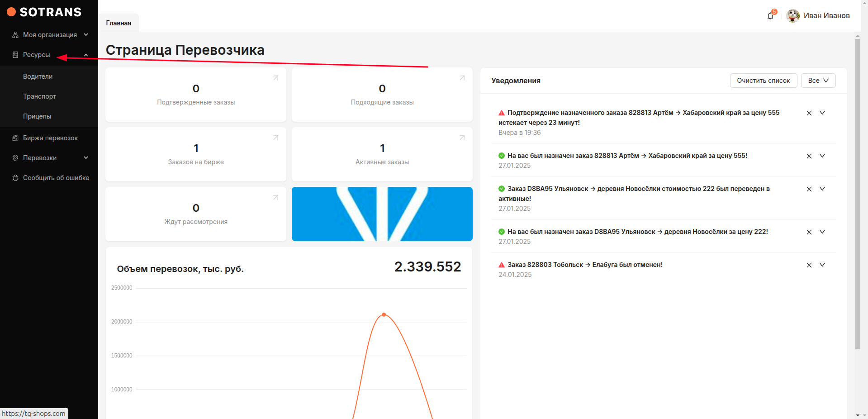Open arrow icon on Ждут рассмотрения card
Viewport: 868px width, 419px height.
click(275, 198)
